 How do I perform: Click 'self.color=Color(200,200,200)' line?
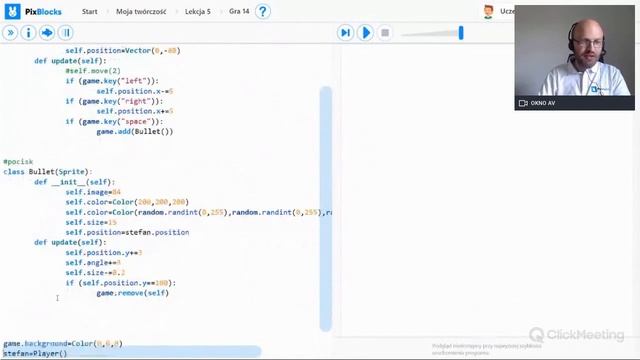127,202
